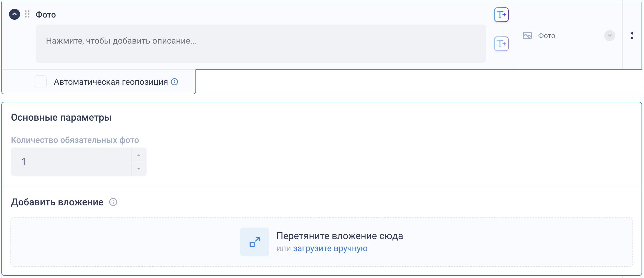The width and height of the screenshot is (644, 278).
Task: Click the Автоматическая геопозиция label
Action: point(111,82)
